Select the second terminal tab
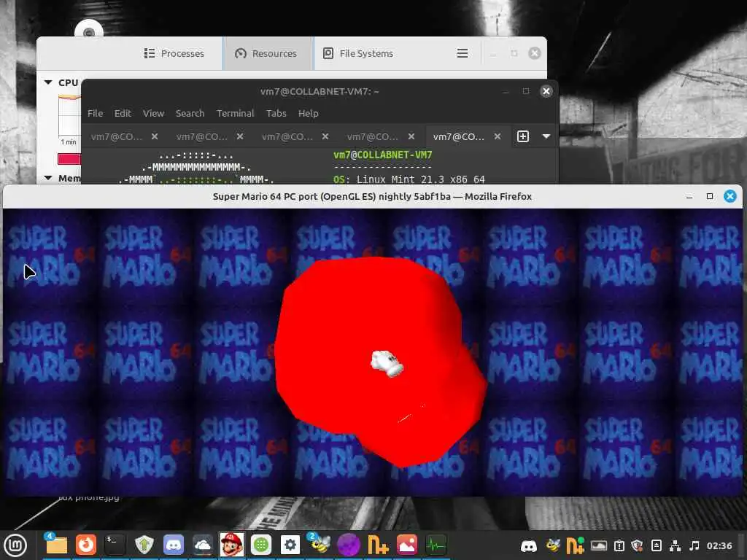 click(x=201, y=136)
